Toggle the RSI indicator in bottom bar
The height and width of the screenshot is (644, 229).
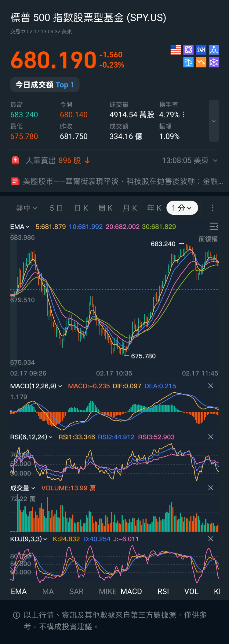pos(163,591)
